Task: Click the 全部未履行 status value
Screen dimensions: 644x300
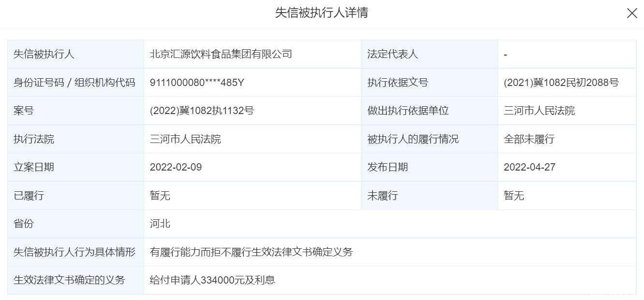Action: point(529,139)
